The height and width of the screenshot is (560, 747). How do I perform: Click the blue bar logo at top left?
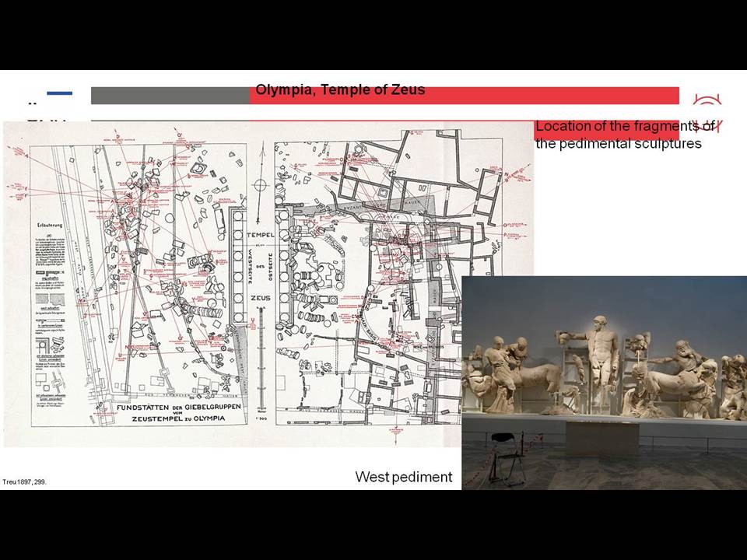(x=60, y=93)
